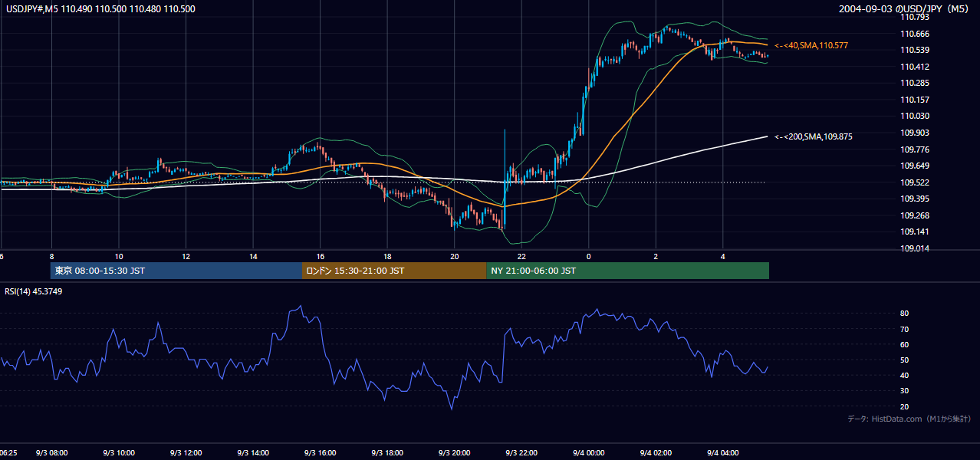The image size is (980, 460).
Task: Click the 9/3 14:00 time axis label
Action: coord(253,453)
